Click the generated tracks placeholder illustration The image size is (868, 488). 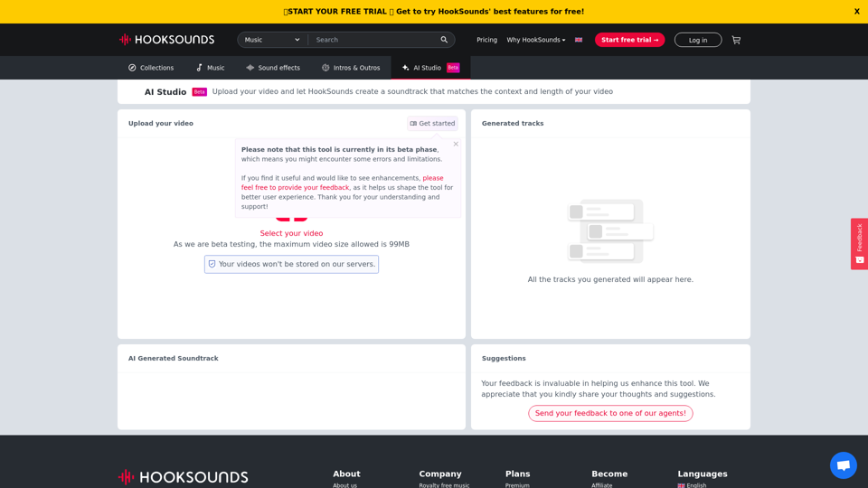coord(610,231)
